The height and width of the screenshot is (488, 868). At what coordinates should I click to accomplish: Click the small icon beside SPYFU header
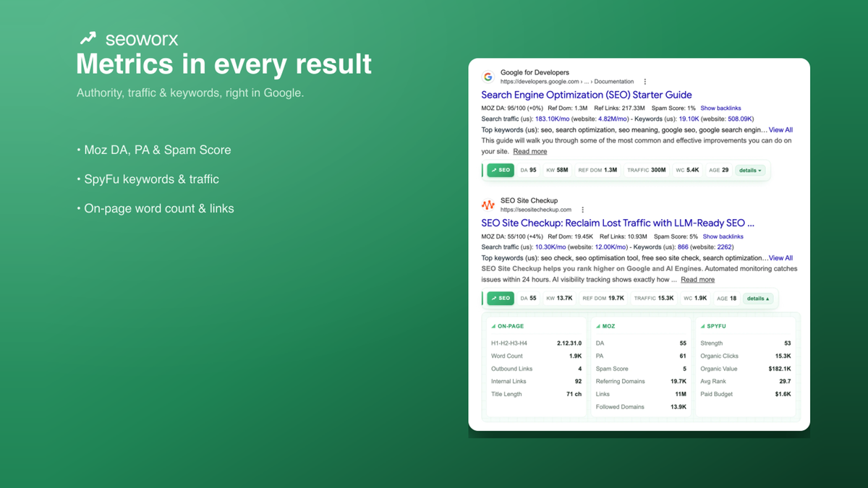702,326
